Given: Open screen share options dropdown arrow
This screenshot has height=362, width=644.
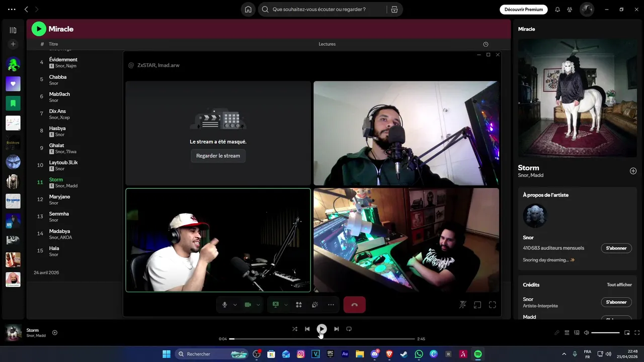Looking at the screenshot, I should [x=286, y=305].
